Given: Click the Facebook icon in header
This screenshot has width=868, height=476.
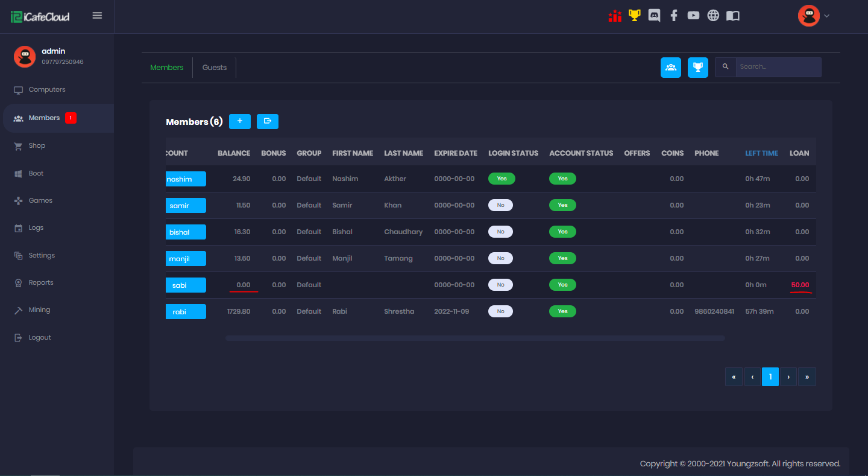Looking at the screenshot, I should [674, 16].
